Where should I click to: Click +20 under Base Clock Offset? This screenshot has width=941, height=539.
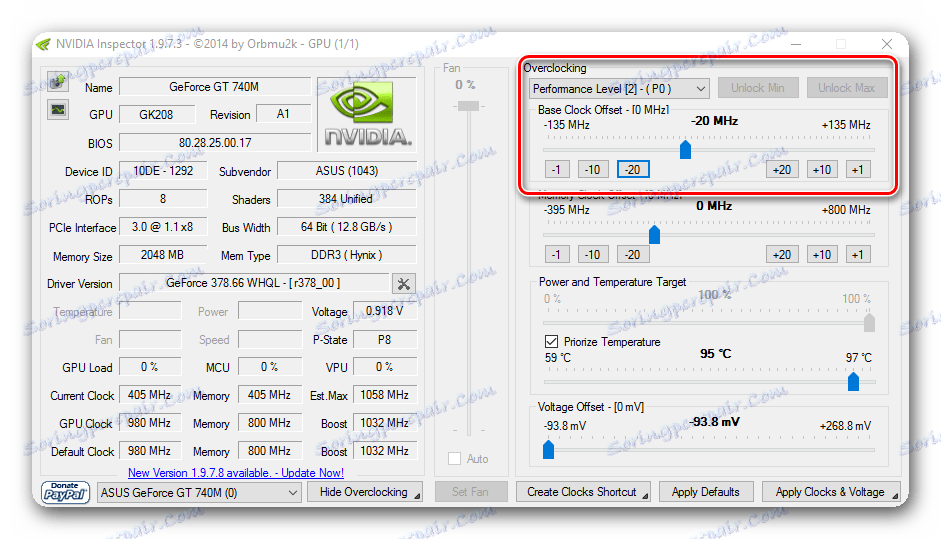click(782, 170)
